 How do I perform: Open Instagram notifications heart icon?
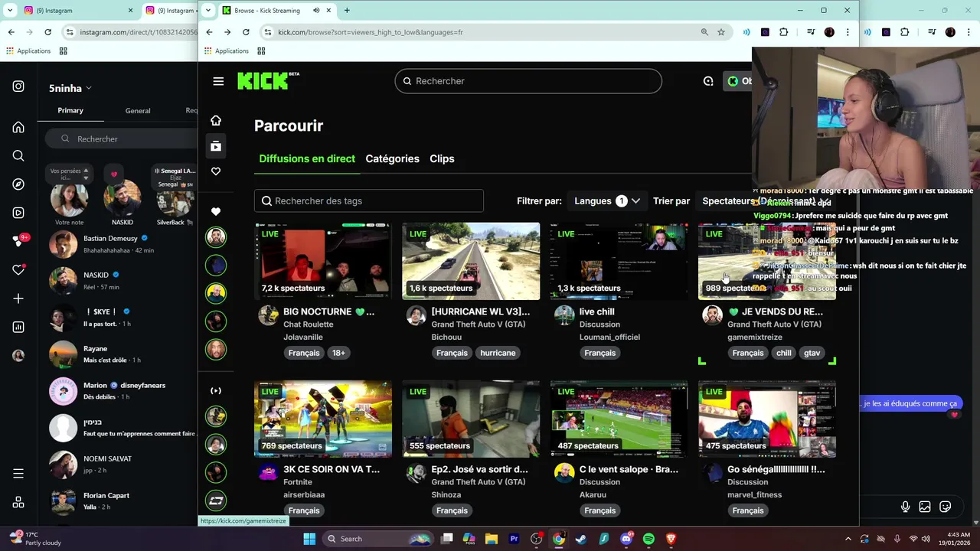(x=18, y=269)
